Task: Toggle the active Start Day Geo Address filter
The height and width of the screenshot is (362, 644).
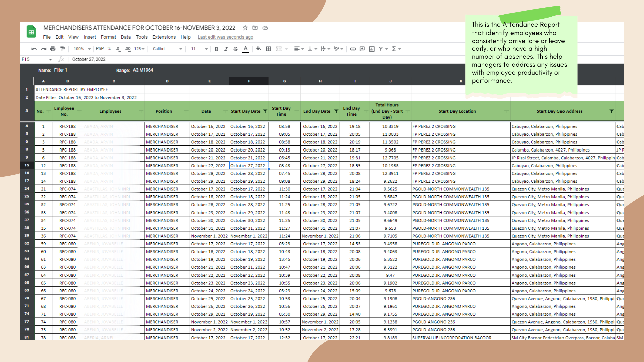Action: (x=611, y=111)
